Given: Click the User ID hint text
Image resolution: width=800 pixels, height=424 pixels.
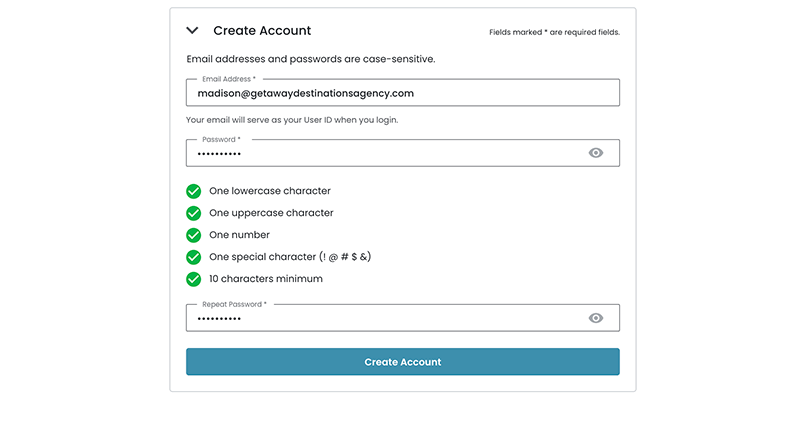Looking at the screenshot, I should coord(300,120).
